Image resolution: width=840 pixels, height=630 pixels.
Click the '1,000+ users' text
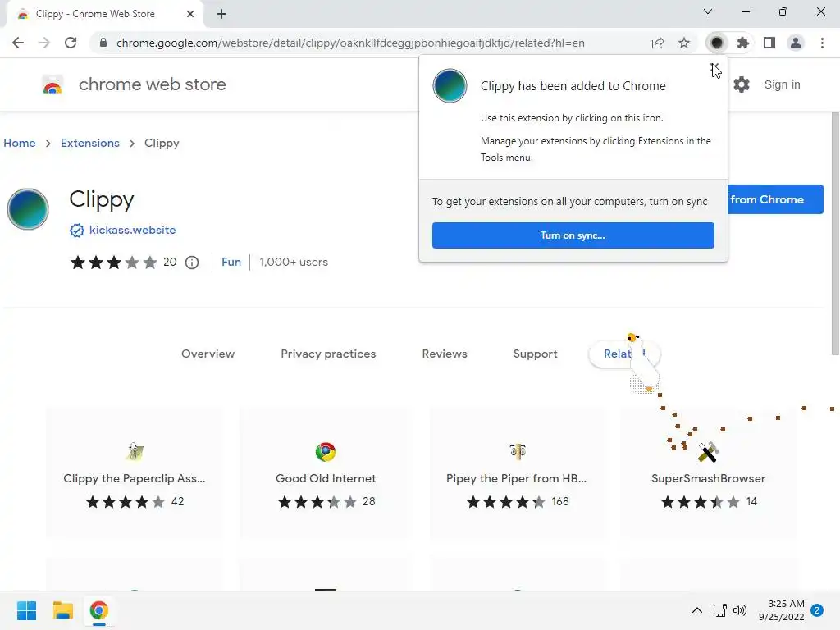pyautogui.click(x=294, y=262)
